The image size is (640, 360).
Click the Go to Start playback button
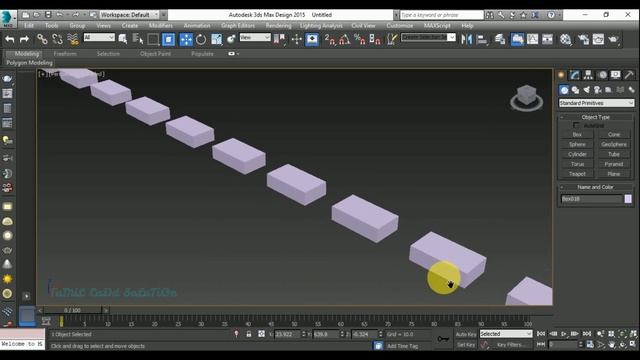point(541,334)
